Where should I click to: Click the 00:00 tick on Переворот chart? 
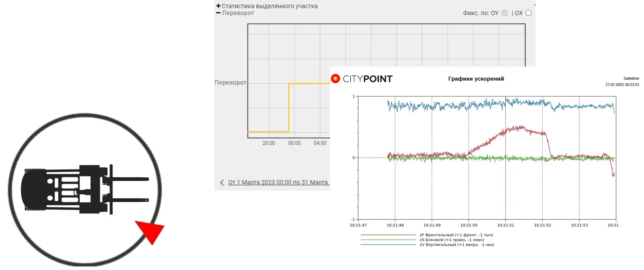click(294, 143)
